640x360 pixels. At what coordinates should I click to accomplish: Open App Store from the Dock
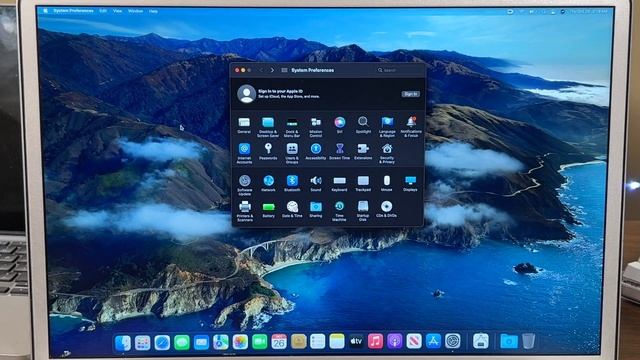[x=433, y=340]
